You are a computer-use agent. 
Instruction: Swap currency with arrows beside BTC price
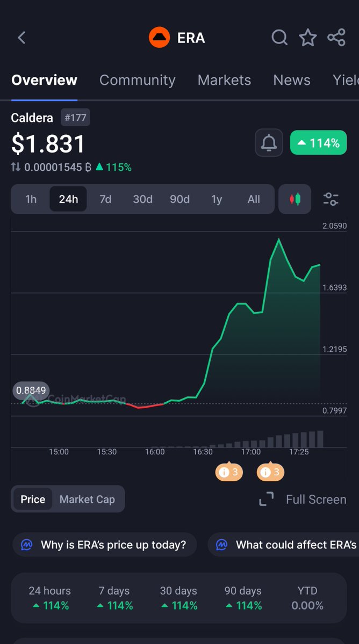[16, 167]
